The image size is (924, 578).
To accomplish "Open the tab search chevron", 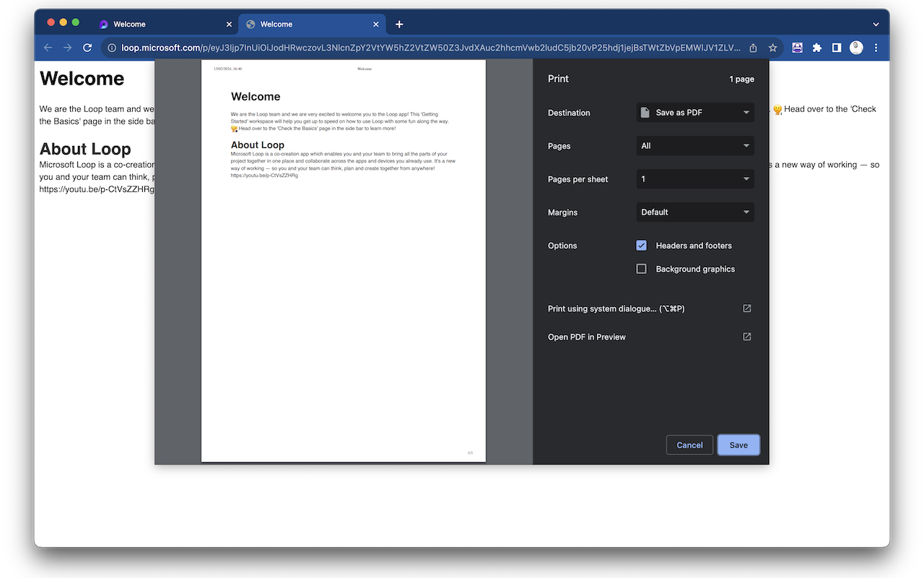I will coord(876,24).
